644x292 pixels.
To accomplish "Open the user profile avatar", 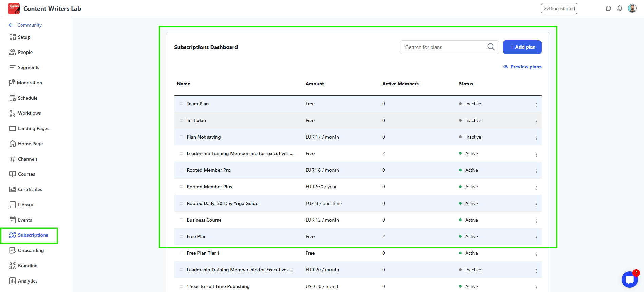I will (x=632, y=8).
